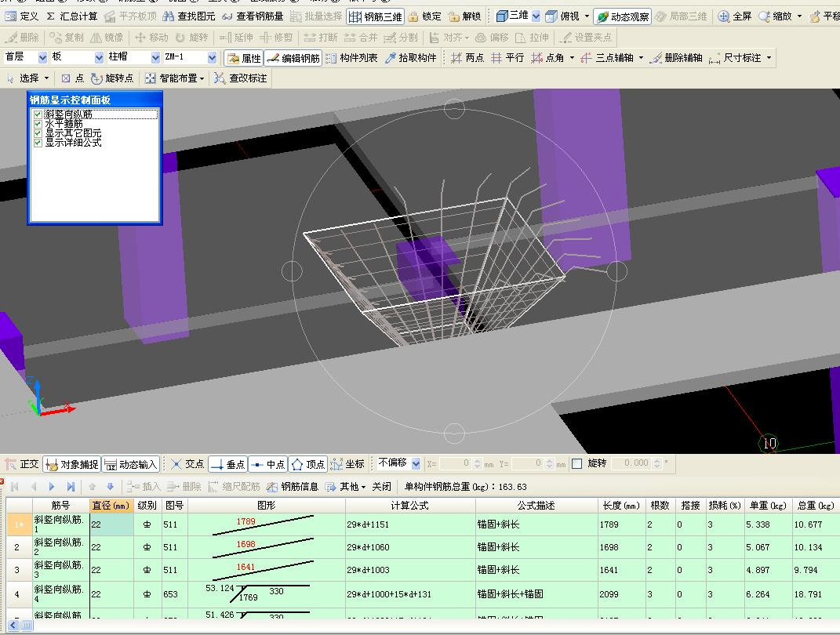Open 查看钢筋量 rebar quantity view
The image size is (840, 635).
[x=253, y=16]
